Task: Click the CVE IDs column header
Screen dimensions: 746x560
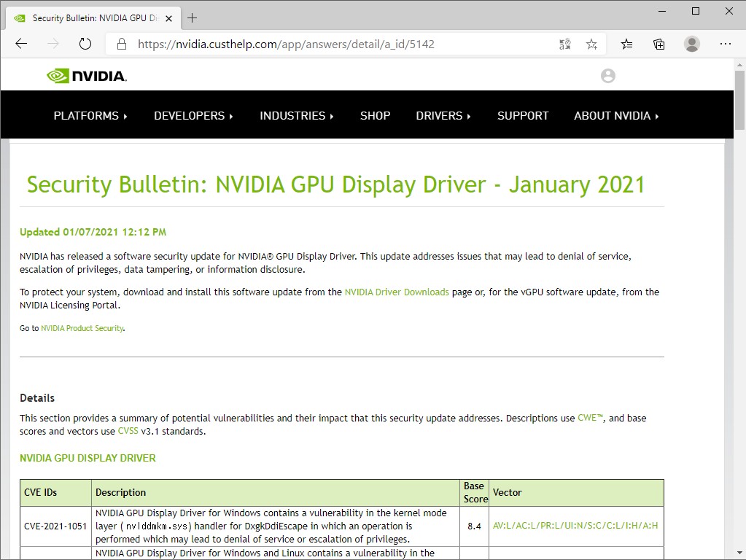Action: coord(55,493)
